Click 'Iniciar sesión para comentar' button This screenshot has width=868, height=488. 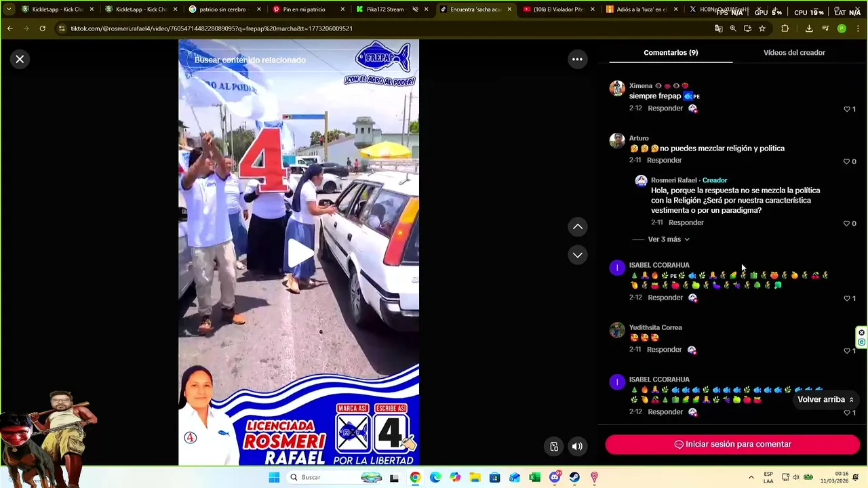732,444
